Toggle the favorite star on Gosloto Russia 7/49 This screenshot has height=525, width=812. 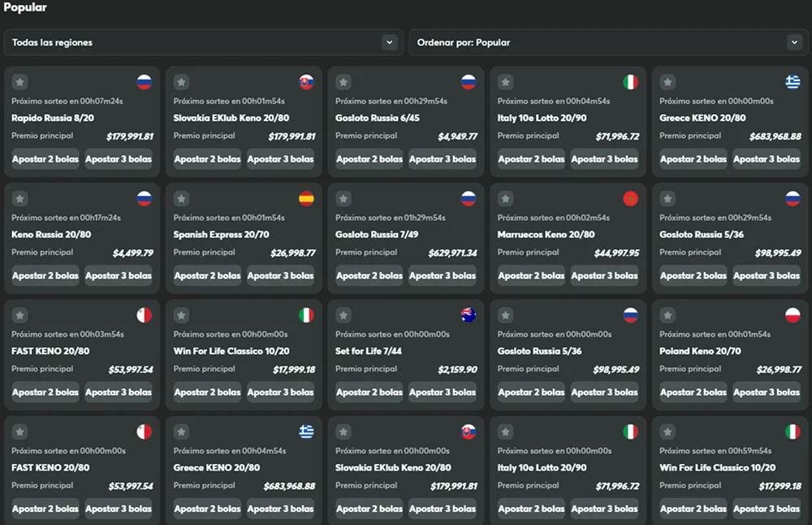coord(343,198)
